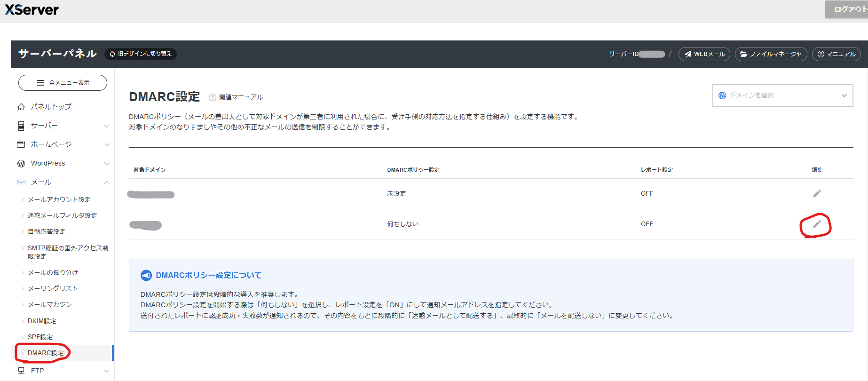Click the 編集 column header
This screenshot has width=868, height=381.
pos(817,170)
